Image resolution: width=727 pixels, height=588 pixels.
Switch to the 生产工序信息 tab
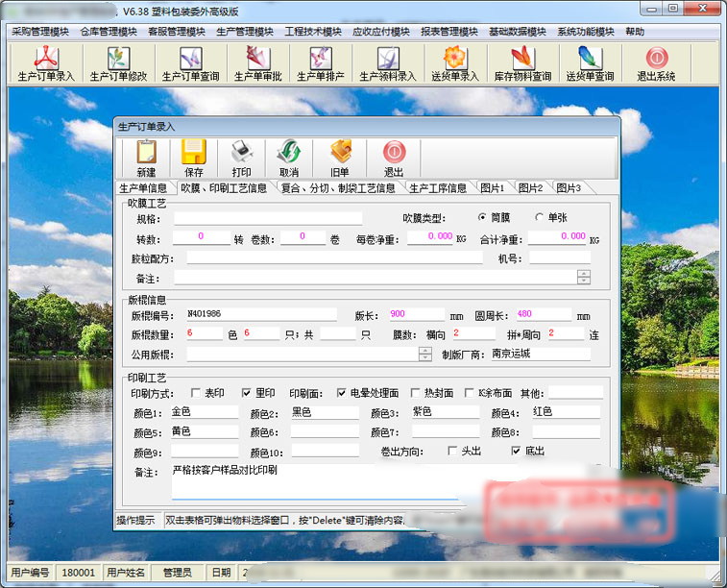437,187
